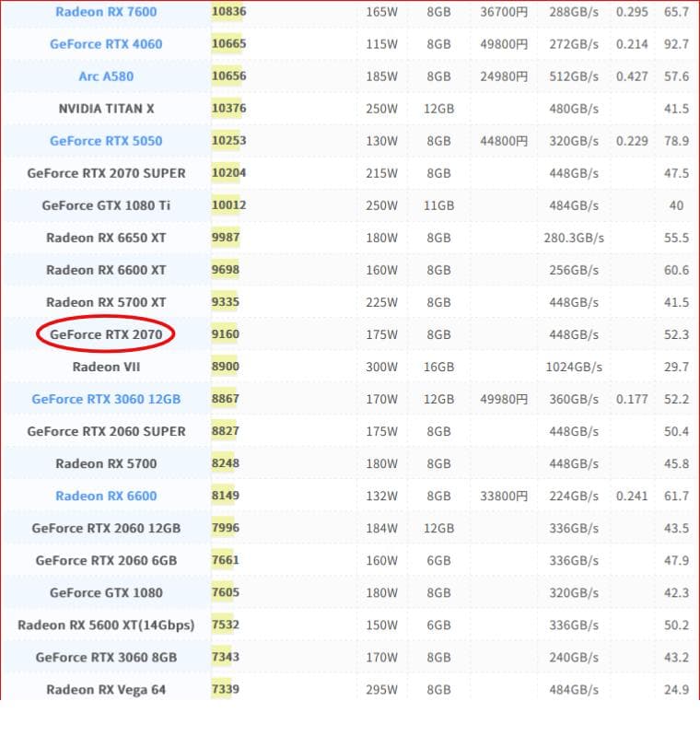700x736 pixels.
Task: Click the 16GB memory value
Action: (x=438, y=367)
